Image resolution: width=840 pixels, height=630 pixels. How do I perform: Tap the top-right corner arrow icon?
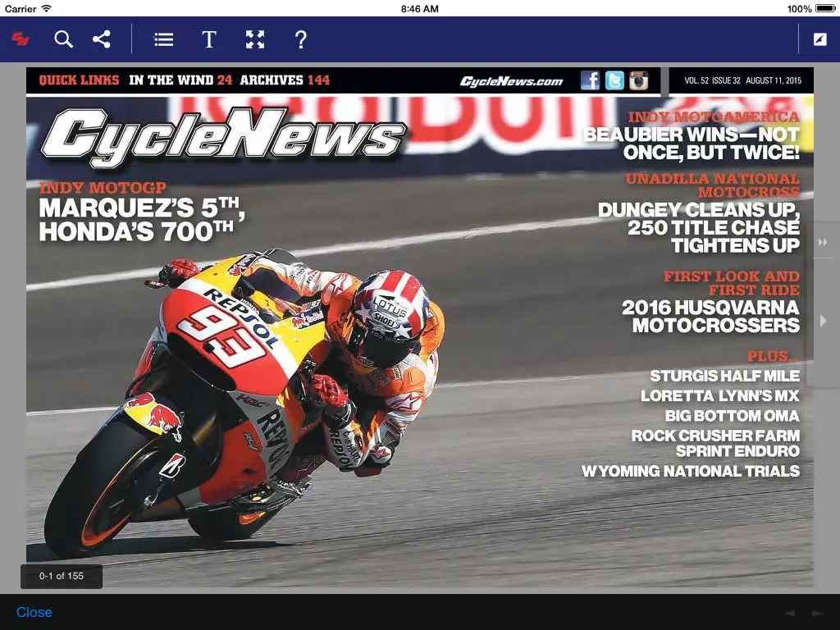pos(819,39)
